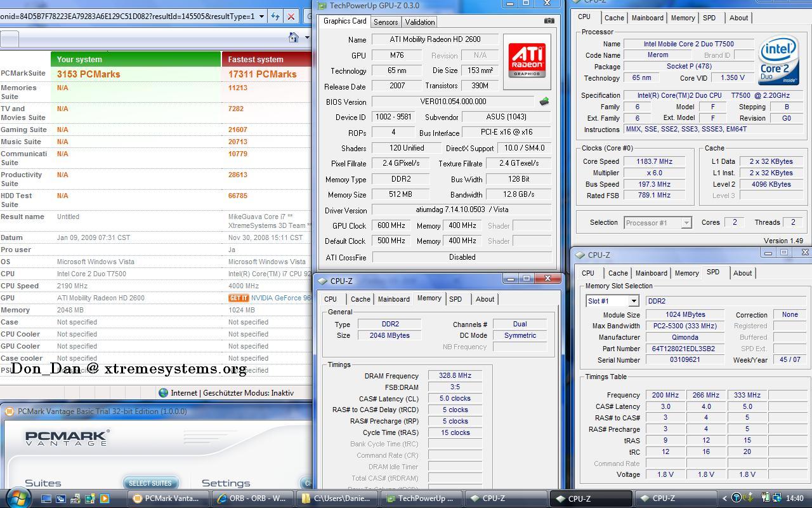This screenshot has height=508, width=812.
Task: Open Memory tab in the CPU-Z SPD window
Action: coord(687,273)
